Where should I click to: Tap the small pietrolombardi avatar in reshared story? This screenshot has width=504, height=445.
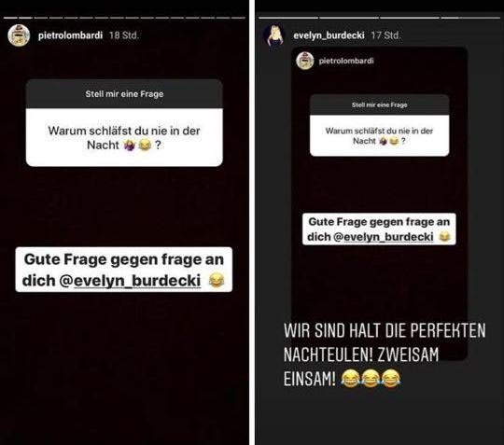304,61
